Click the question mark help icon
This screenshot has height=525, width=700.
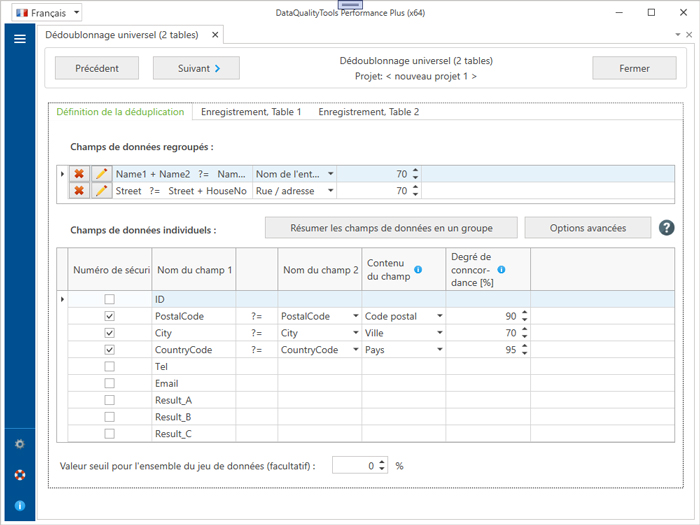click(x=668, y=228)
